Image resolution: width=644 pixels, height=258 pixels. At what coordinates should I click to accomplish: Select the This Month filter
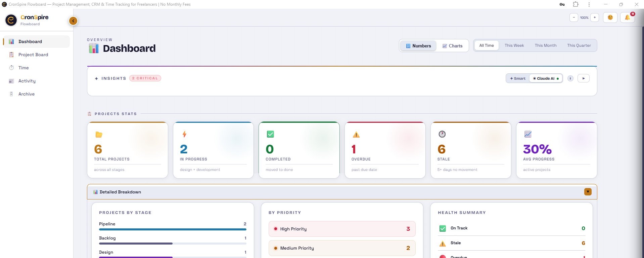pyautogui.click(x=546, y=45)
